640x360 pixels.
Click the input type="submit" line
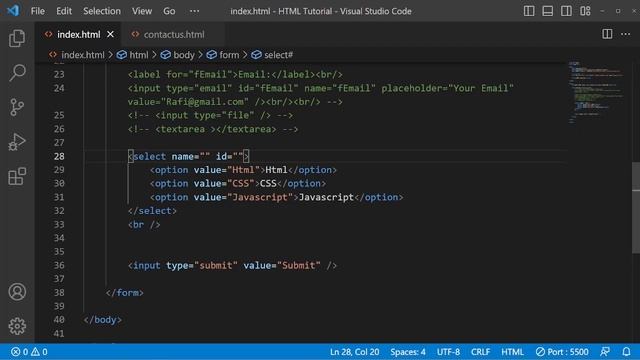pyautogui.click(x=232, y=265)
